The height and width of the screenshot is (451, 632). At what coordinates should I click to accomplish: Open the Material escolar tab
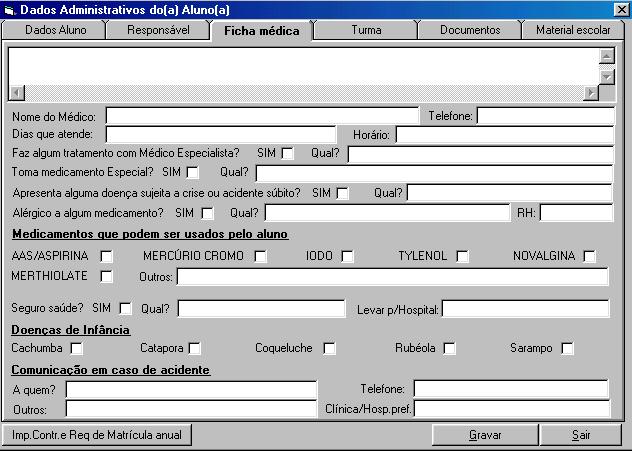pos(573,30)
